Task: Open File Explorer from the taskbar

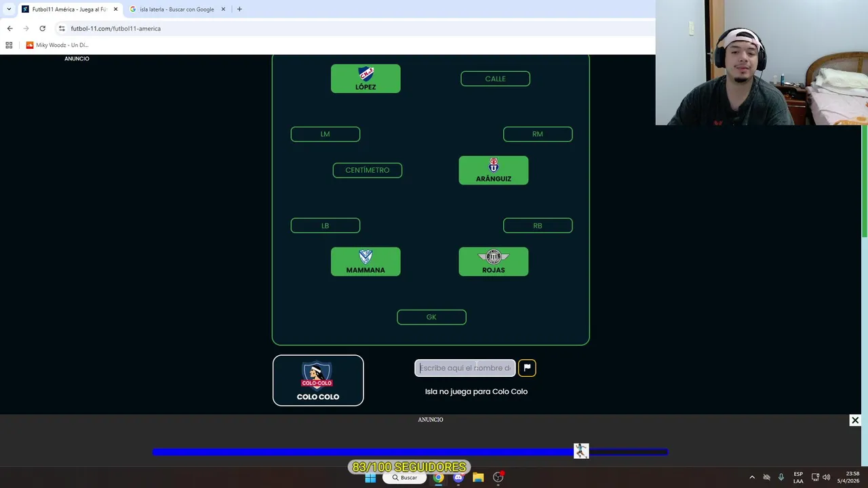Action: pyautogui.click(x=478, y=478)
